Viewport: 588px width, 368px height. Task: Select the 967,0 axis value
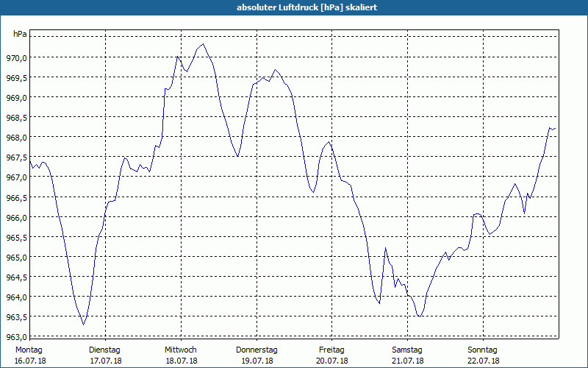(x=16, y=177)
